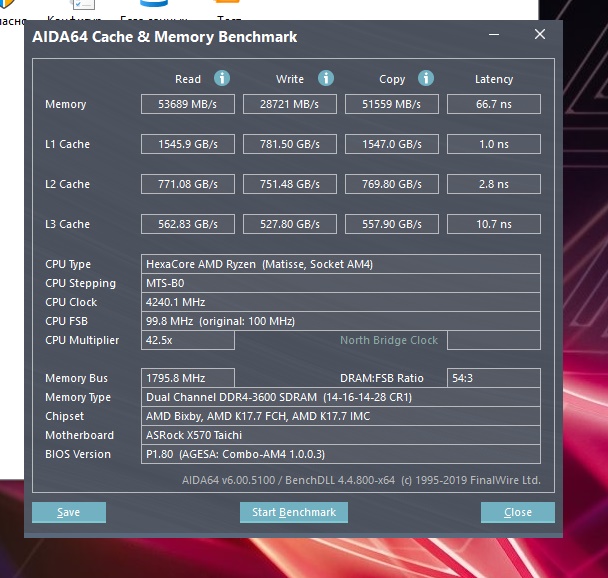The width and height of the screenshot is (608, 578).
Task: Click Motherboard field ASRock X570 Taichi
Action: point(341,435)
